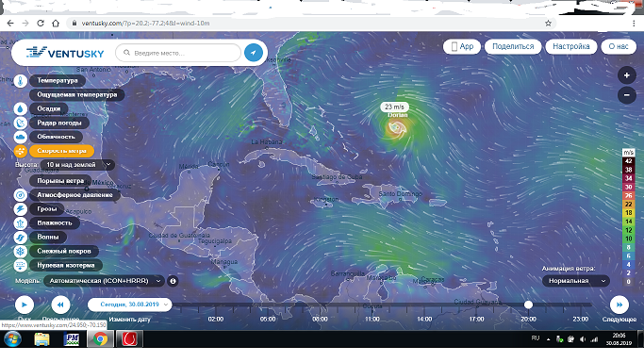The width and height of the screenshot is (644, 362).
Task: Open О нас about button
Action: click(619, 47)
